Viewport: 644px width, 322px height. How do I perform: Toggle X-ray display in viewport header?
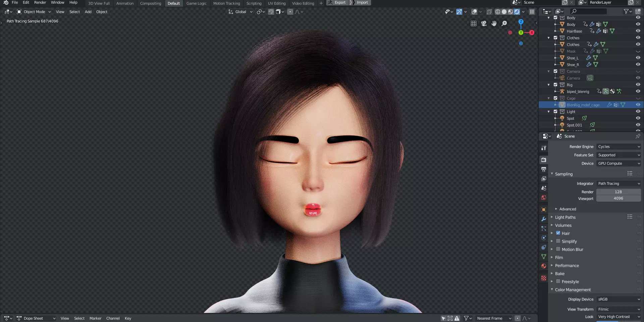pos(489,12)
